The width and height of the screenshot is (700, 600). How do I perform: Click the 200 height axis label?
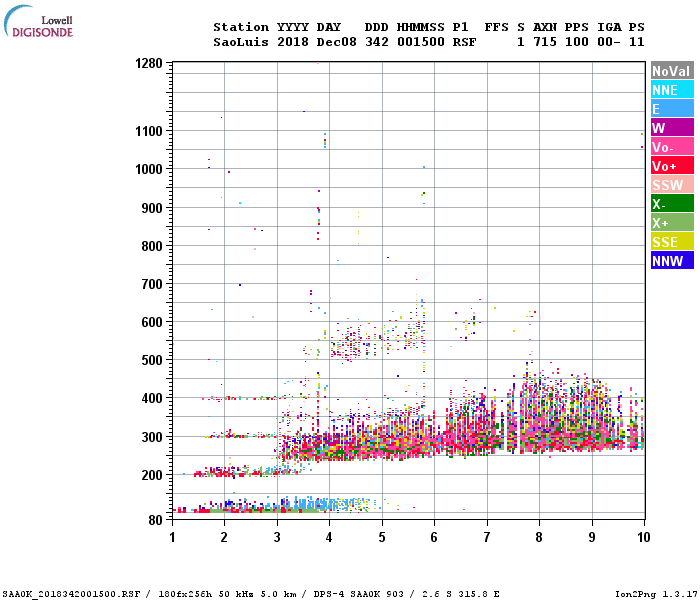(152, 475)
